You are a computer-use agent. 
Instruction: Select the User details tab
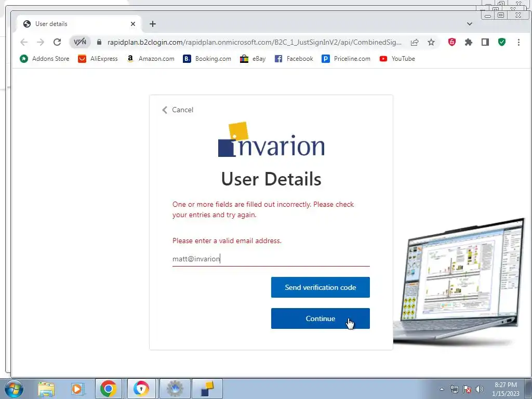(79, 24)
